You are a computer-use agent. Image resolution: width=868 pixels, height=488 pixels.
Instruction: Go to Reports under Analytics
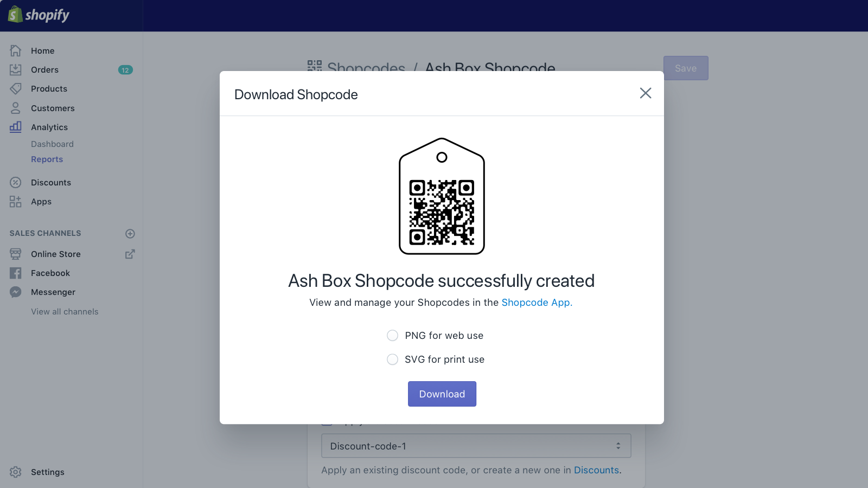(47, 159)
